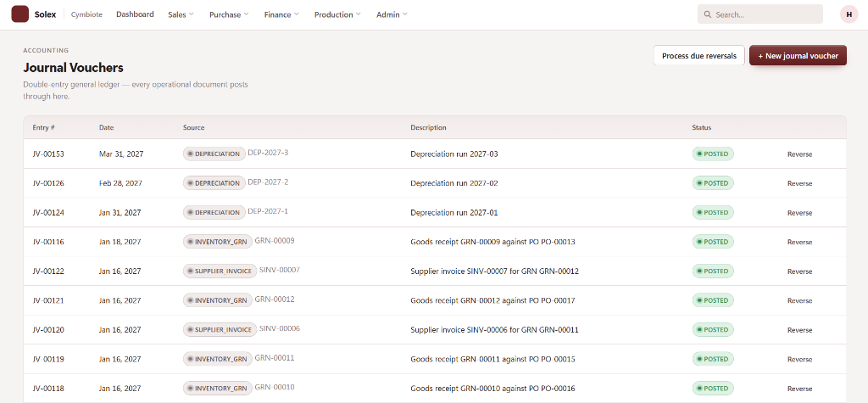Click the Entry # column header

click(44, 127)
